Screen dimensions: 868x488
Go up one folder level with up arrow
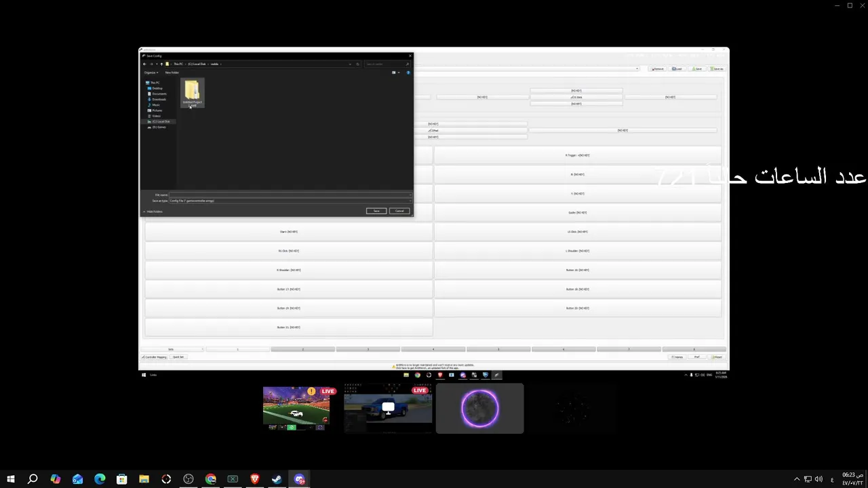pos(161,64)
